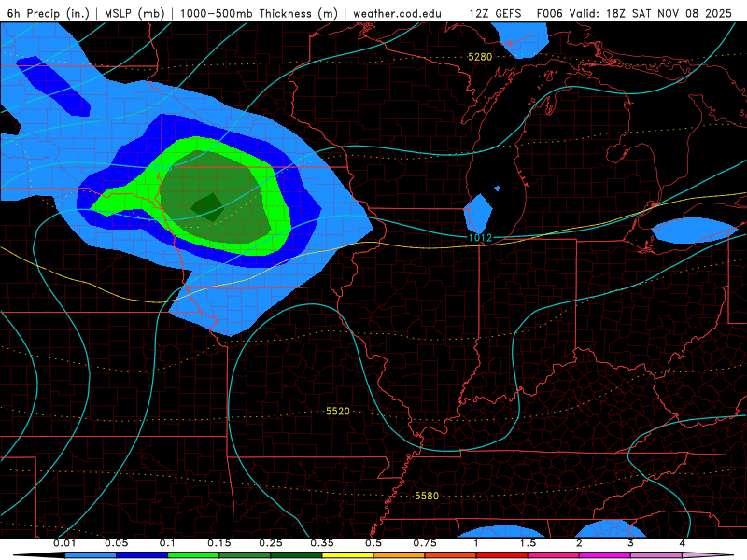Click the bright green 0.1-0.15 legend swatch
The image size is (747, 560).
pyautogui.click(x=193, y=555)
